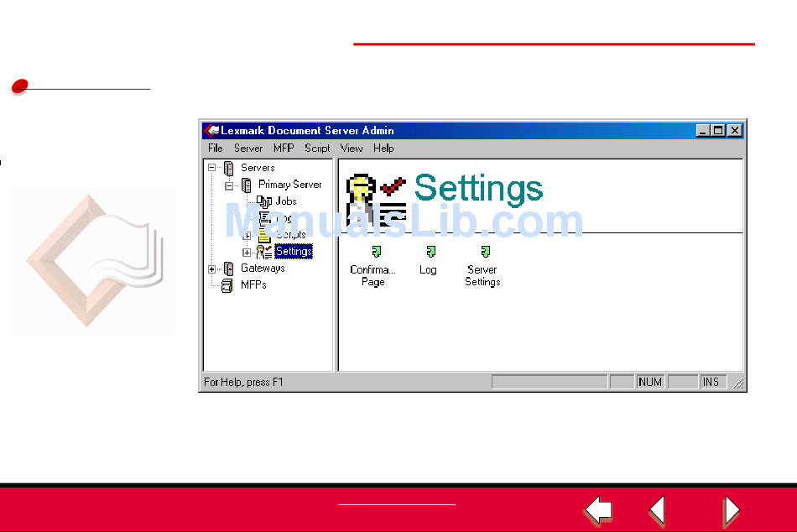This screenshot has height=532, width=797.
Task: Open the MFP menu
Action: click(284, 148)
